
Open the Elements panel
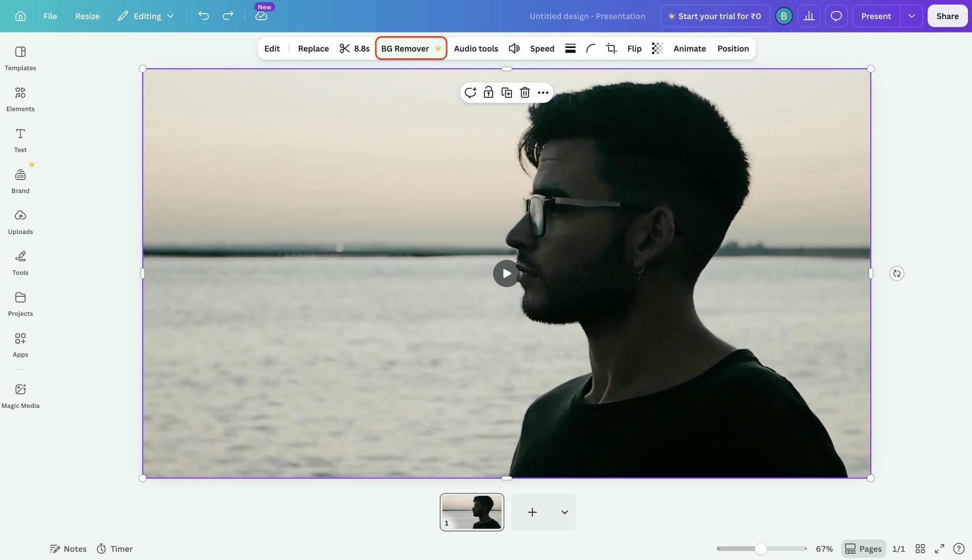20,100
